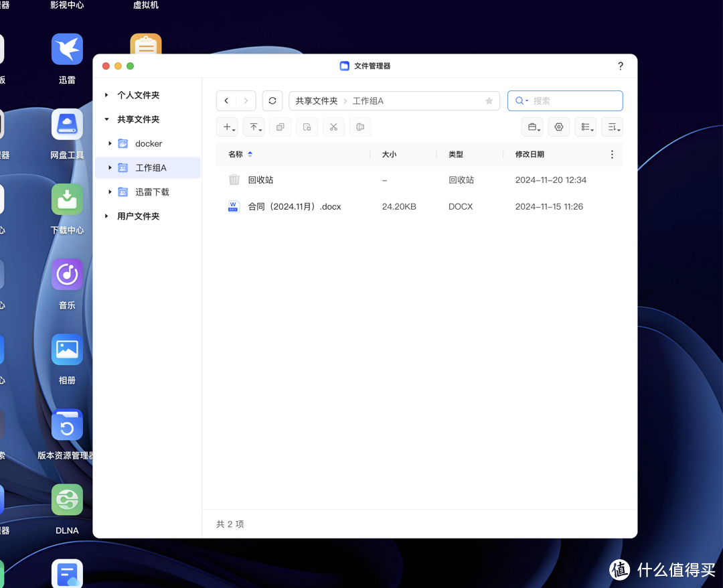Click the list view icon on the right
This screenshot has width=723, height=588.
pos(586,127)
